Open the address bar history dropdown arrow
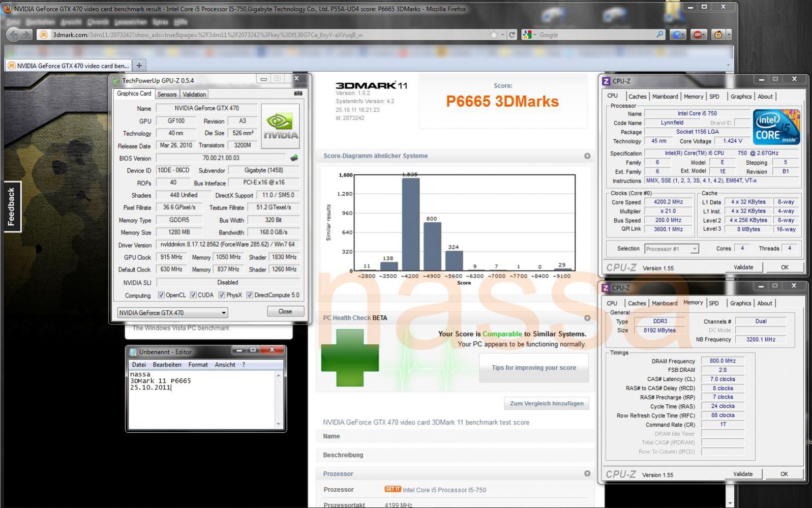Screen dimensions: 812x508 [x=502, y=35]
